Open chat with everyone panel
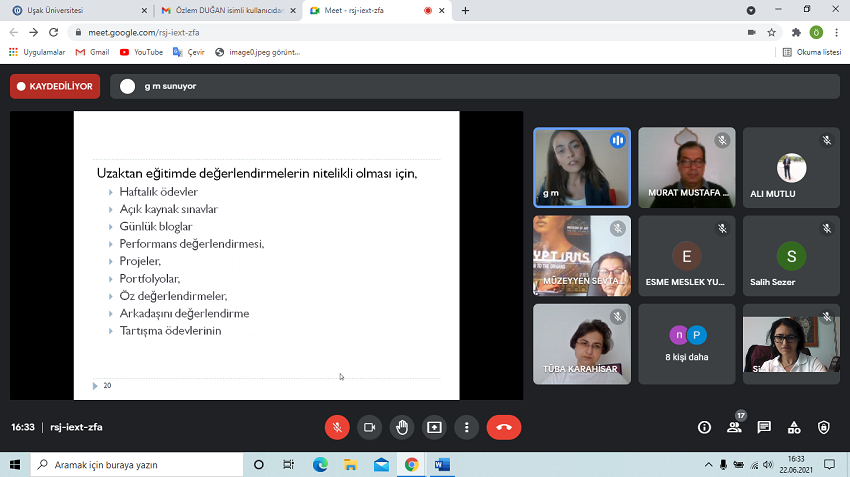Image resolution: width=850 pixels, height=477 pixels. [x=764, y=427]
